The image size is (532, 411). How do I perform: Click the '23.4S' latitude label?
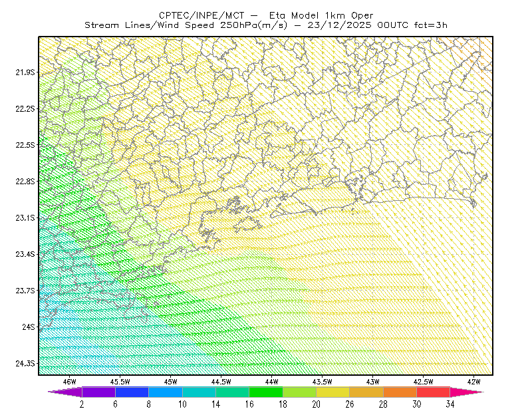(x=25, y=254)
